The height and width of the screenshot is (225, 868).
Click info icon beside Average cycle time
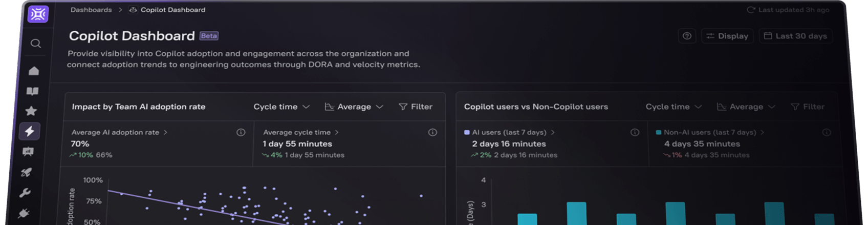coord(432,132)
